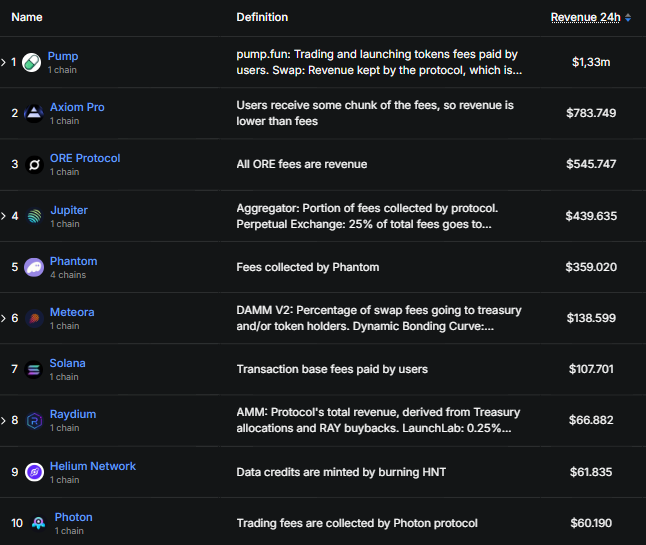Click the Raydium logo icon
The width and height of the screenshot is (646, 545).
click(x=33, y=420)
